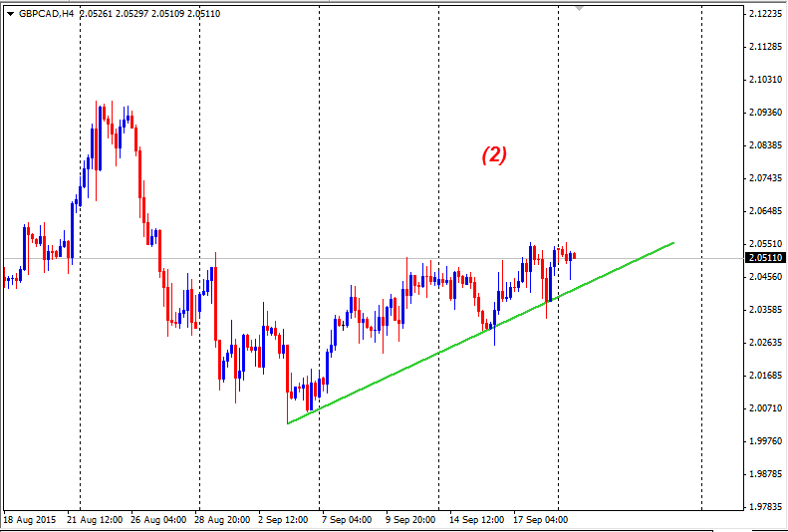The height and width of the screenshot is (532, 788).
Task: Click price axis label 2.03585
Action: [x=765, y=310]
